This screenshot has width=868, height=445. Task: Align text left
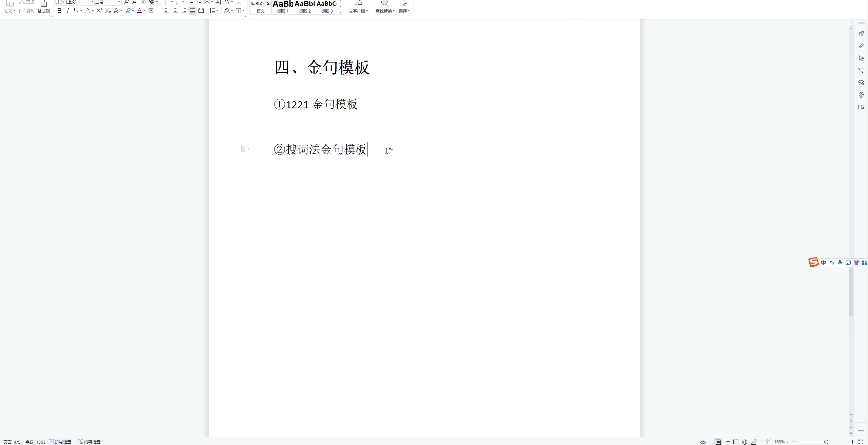click(x=167, y=11)
